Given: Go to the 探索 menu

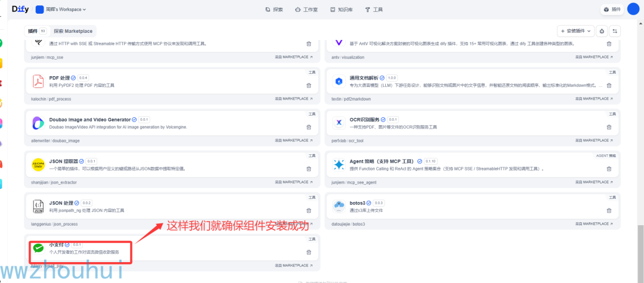Looking at the screenshot, I should (274, 10).
